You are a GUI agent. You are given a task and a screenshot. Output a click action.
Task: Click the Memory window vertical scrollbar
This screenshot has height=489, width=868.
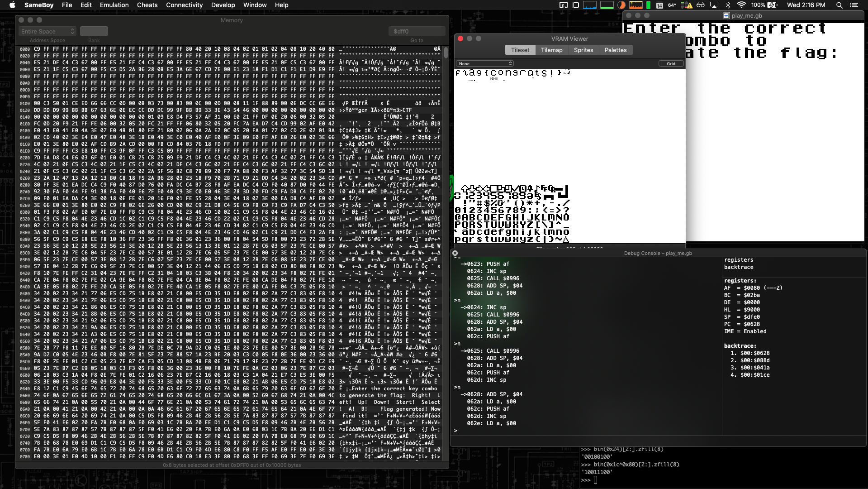pos(445,52)
